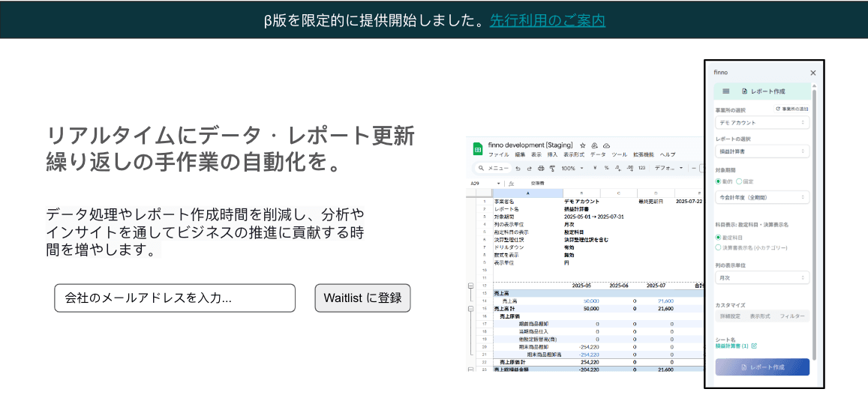Click the undo arrow in toolbar
Viewport: 868px width, 401px height.
pos(518,169)
